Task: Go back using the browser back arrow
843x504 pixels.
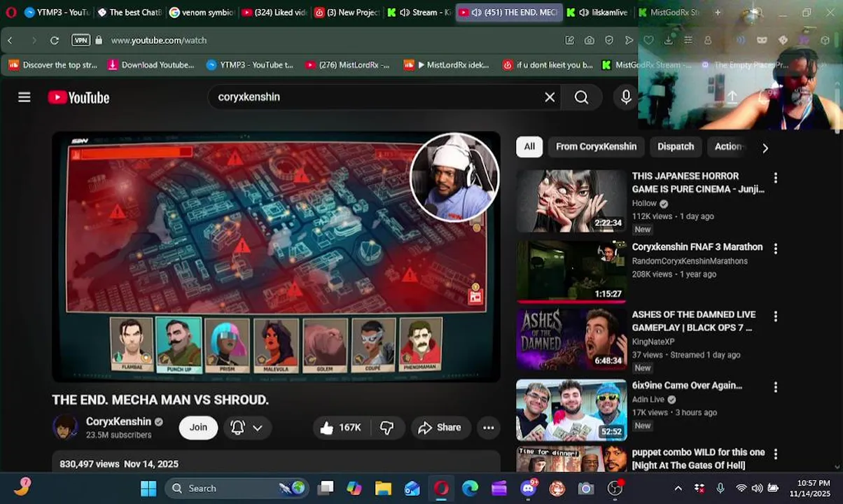Action: 10,41
